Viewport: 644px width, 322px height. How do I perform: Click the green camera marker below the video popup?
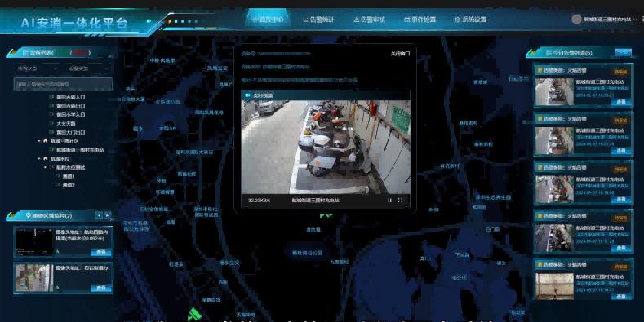326,215
